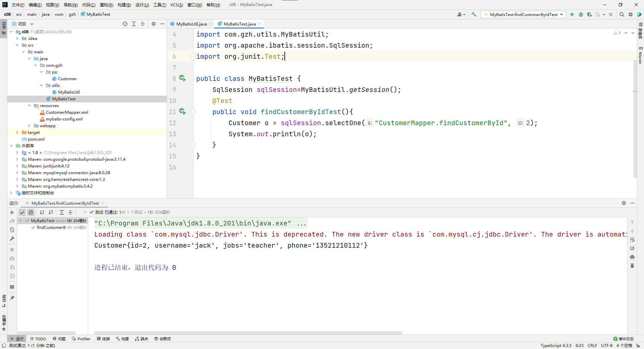644x349 pixels.
Task: Open the run configuration dropdown
Action: (523, 14)
